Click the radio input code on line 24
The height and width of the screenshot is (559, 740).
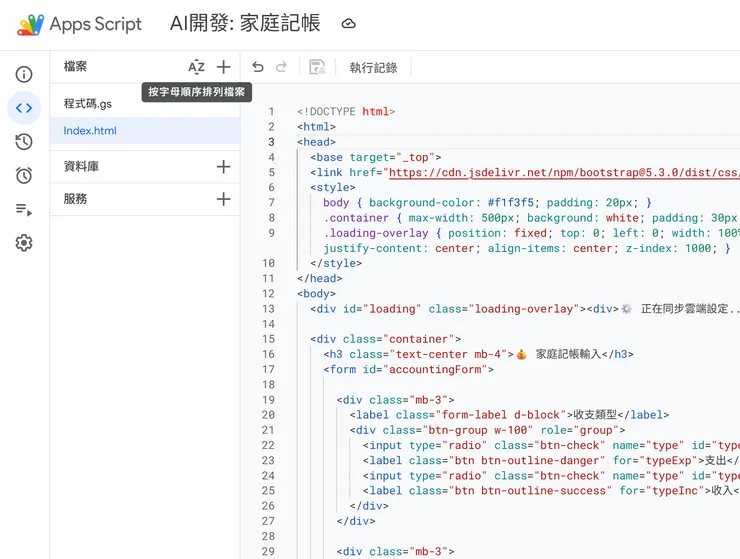coord(551,475)
